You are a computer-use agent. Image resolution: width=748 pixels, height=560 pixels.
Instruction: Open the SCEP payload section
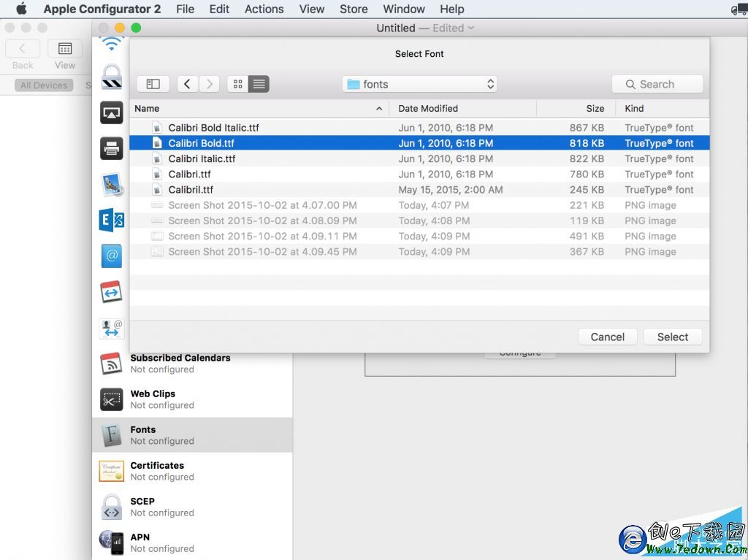(142, 507)
